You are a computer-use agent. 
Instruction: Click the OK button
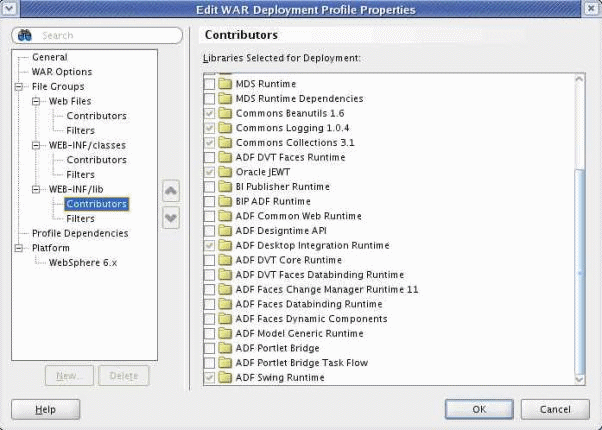[x=479, y=409]
